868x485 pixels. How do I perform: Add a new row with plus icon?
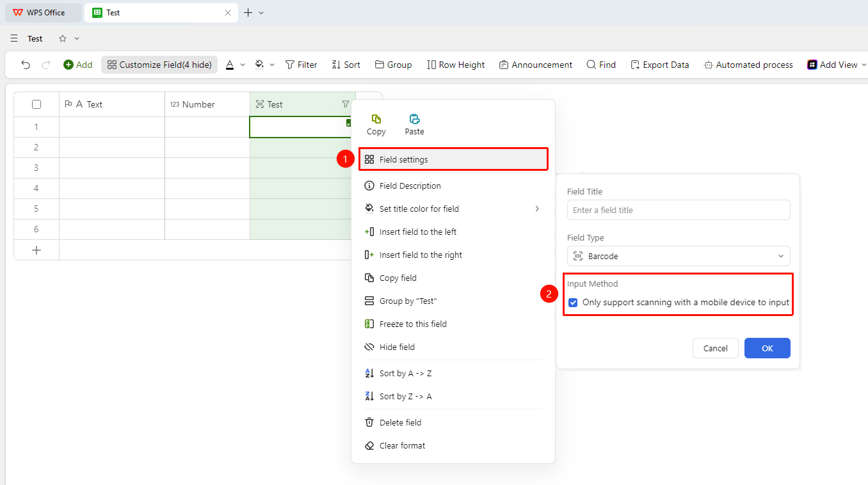36,250
